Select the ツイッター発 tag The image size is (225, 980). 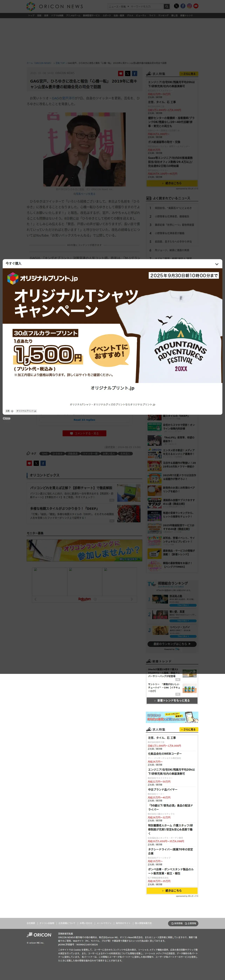click(90, 453)
